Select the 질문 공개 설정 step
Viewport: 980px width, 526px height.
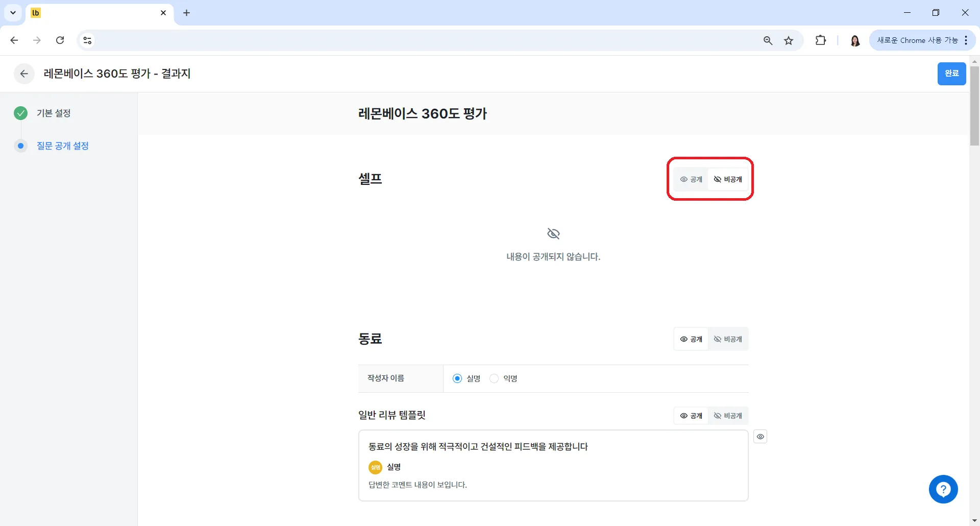pos(63,146)
